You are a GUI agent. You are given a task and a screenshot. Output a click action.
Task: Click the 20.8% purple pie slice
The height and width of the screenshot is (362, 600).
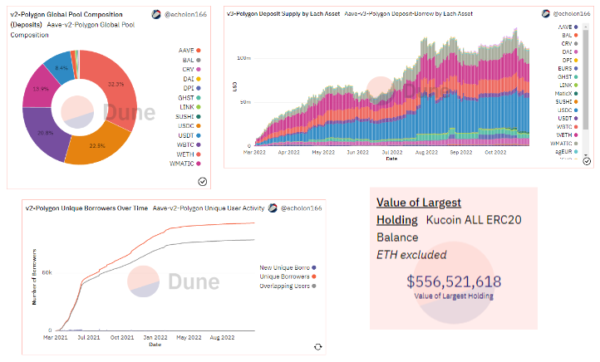[45, 133]
